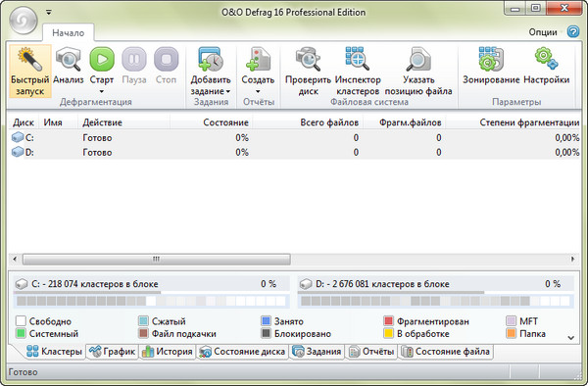Click the В обработке yellow swatch
The width and height of the screenshot is (588, 386).
tap(388, 333)
